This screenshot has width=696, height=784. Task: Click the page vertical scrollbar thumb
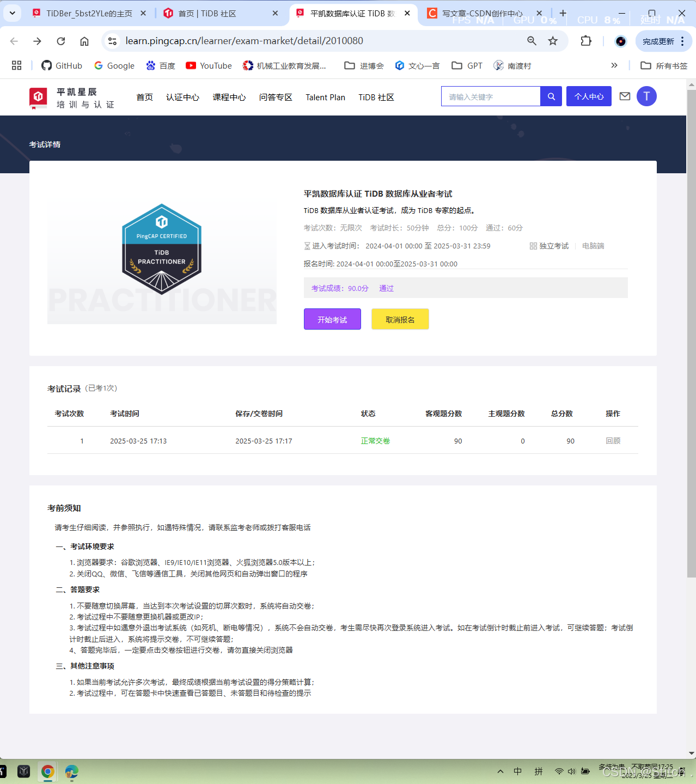(691, 333)
